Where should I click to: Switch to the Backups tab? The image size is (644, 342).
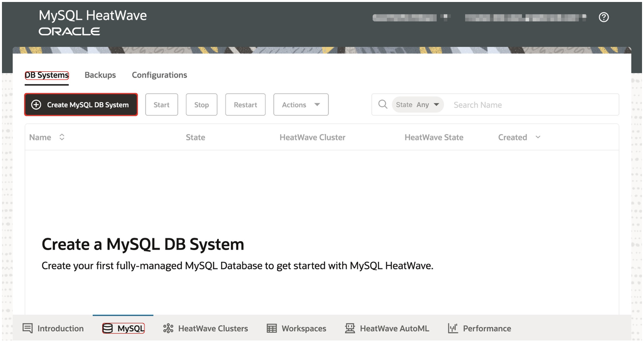(100, 75)
